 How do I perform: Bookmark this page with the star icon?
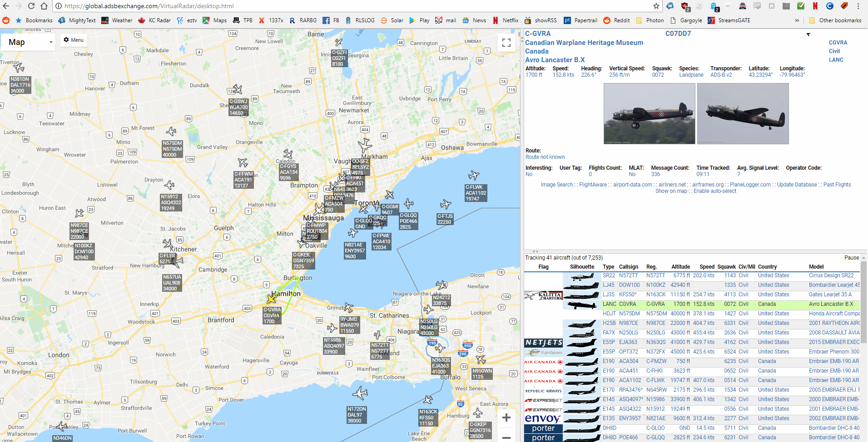656,6
